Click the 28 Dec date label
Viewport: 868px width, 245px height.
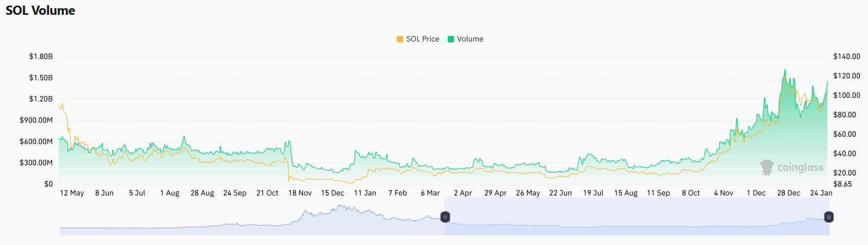(788, 193)
